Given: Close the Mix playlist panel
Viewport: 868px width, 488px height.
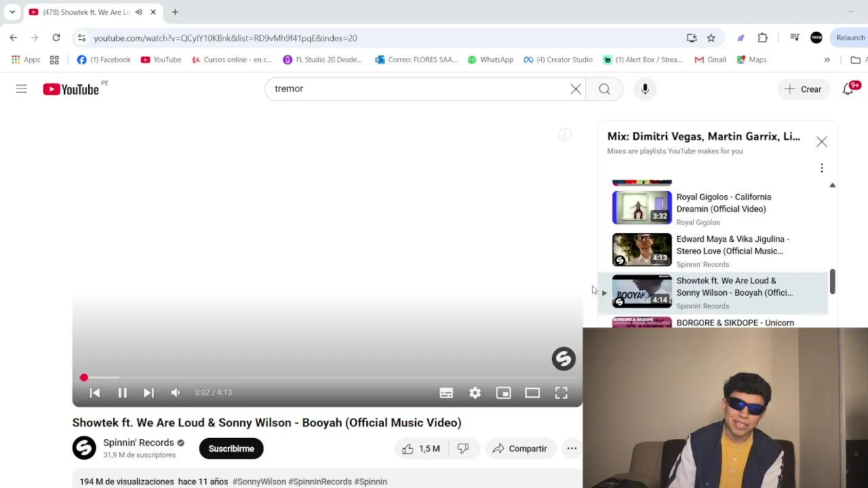Looking at the screenshot, I should pos(821,142).
